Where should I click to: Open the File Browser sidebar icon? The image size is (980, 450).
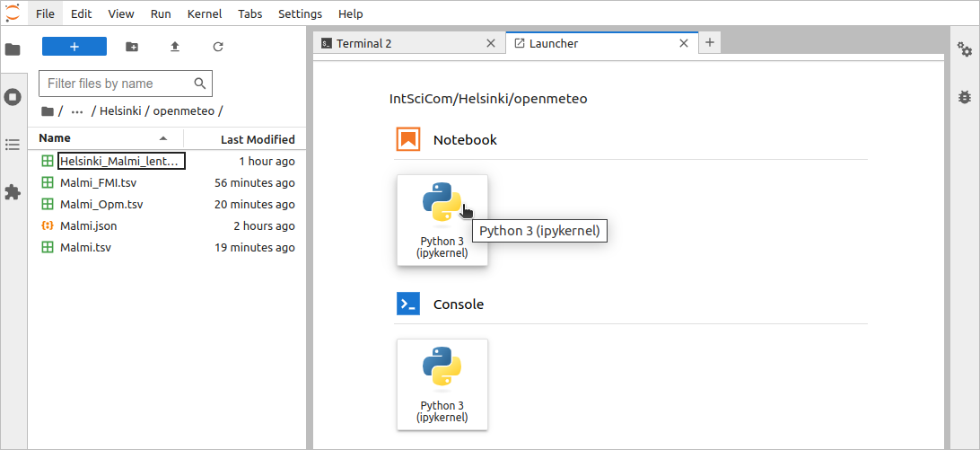click(13, 49)
